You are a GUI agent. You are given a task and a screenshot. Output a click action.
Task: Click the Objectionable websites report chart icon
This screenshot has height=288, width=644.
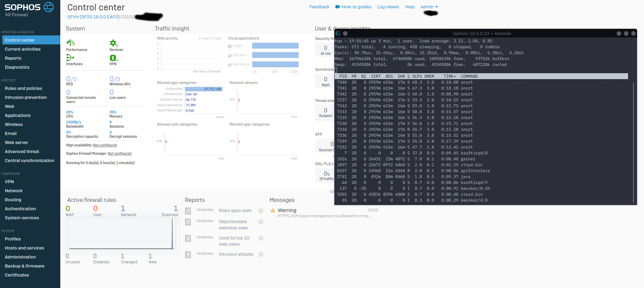[x=188, y=222]
